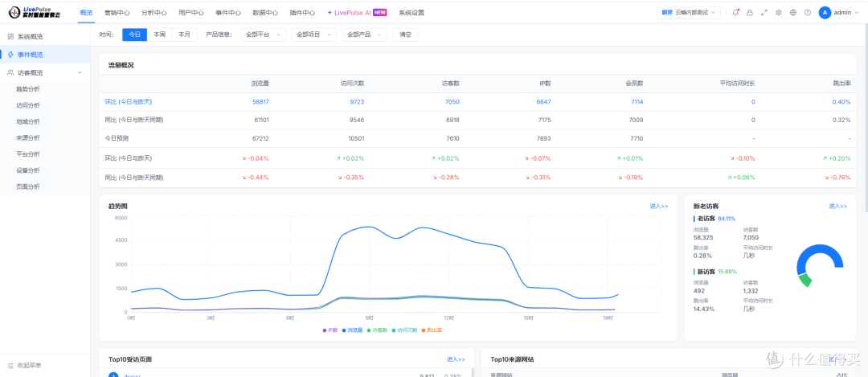Select the 今日 time filter
Viewport: 868px width, 377px height.
pyautogui.click(x=134, y=35)
